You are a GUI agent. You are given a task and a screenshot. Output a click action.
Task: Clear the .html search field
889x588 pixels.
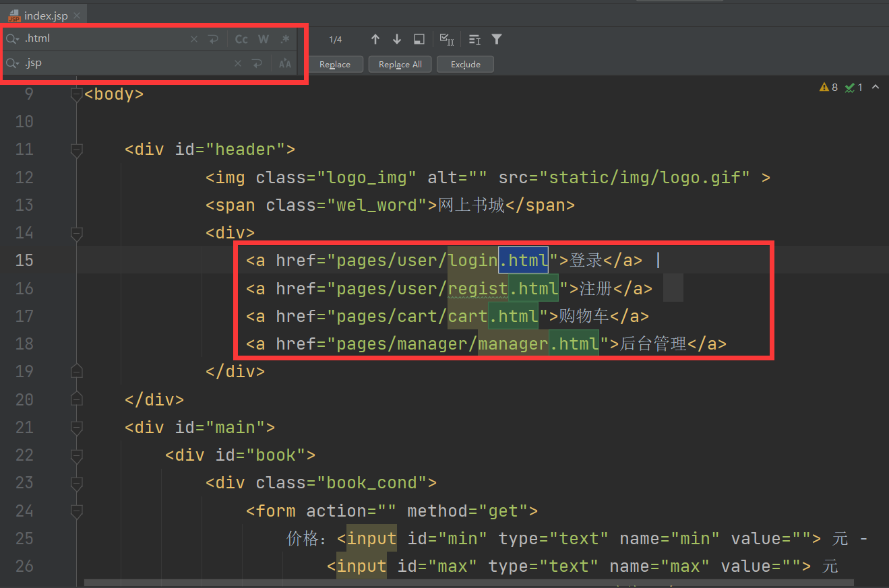194,40
